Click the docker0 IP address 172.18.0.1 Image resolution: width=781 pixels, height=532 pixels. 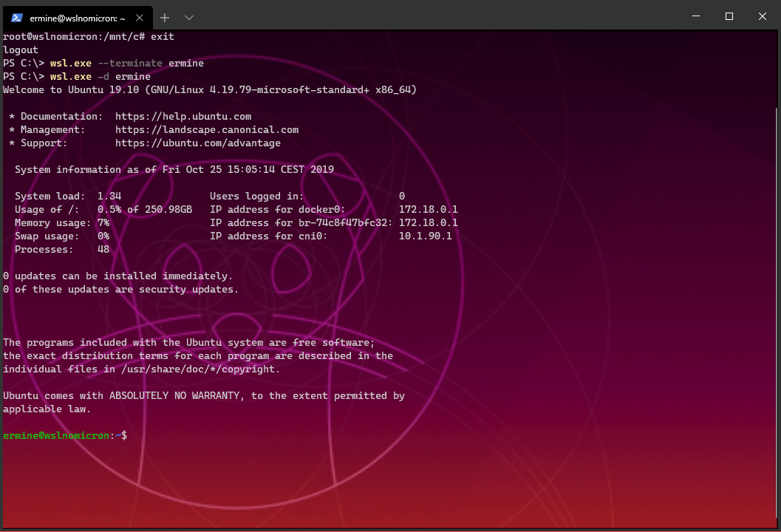(427, 209)
